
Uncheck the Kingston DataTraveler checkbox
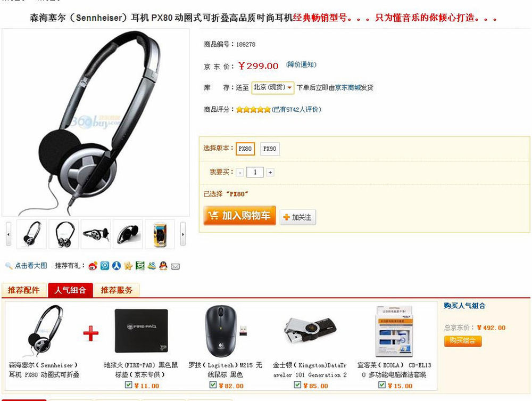click(297, 384)
